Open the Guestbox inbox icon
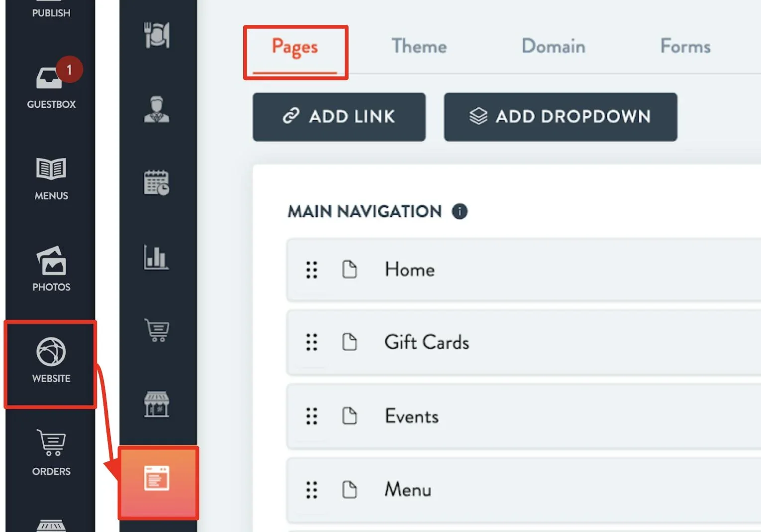 (49, 78)
